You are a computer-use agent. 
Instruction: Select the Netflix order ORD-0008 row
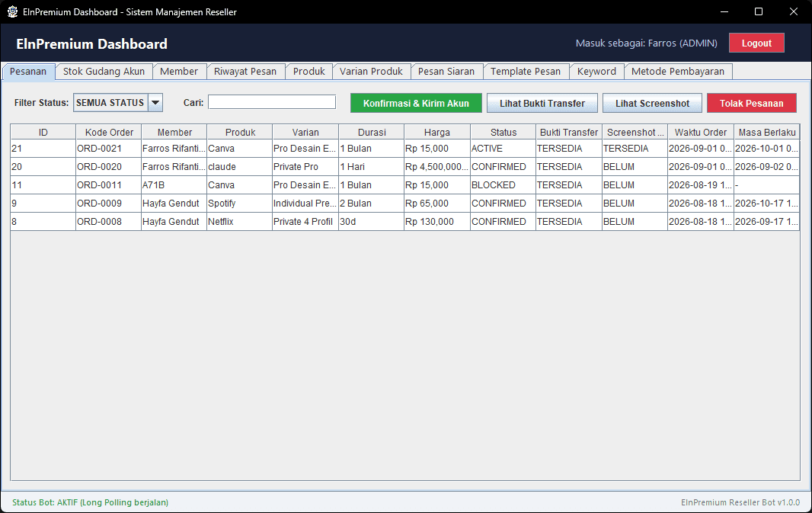tap(405, 222)
